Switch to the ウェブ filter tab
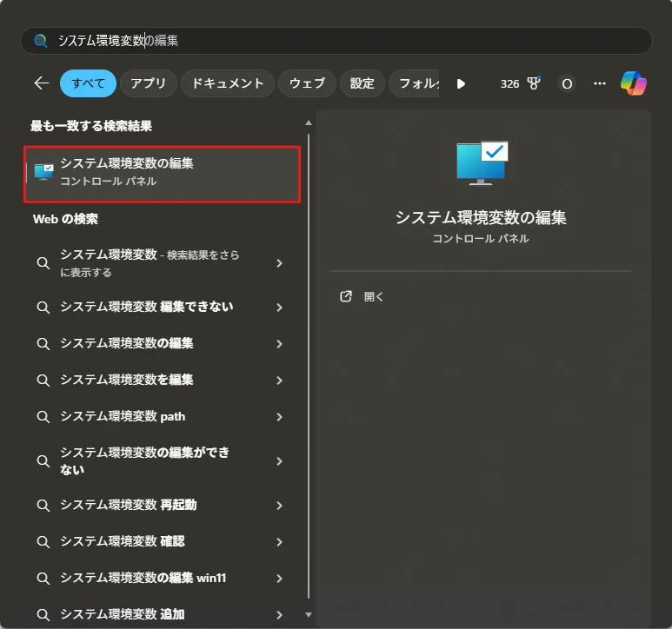This screenshot has width=672, height=629. pyautogui.click(x=307, y=83)
